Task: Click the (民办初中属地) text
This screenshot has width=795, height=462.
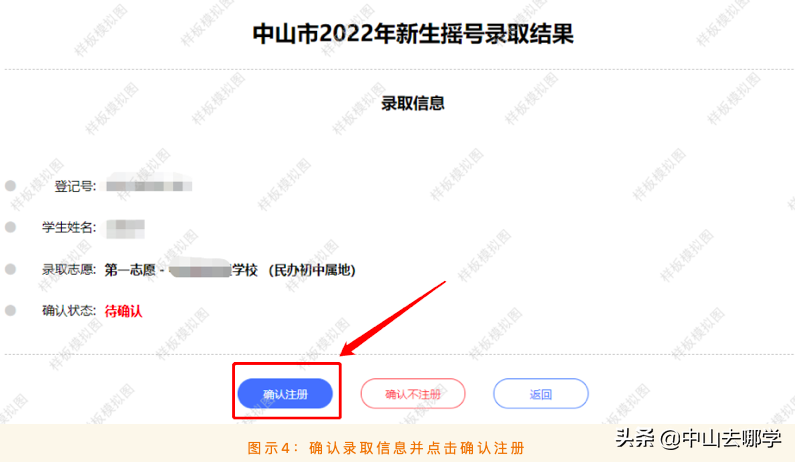Action: coord(312,270)
